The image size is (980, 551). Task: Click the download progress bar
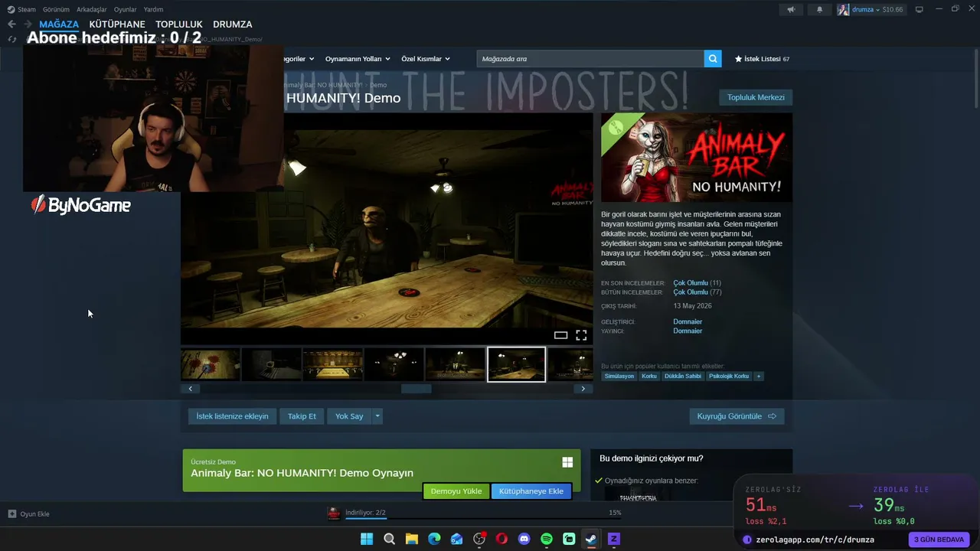point(483,519)
